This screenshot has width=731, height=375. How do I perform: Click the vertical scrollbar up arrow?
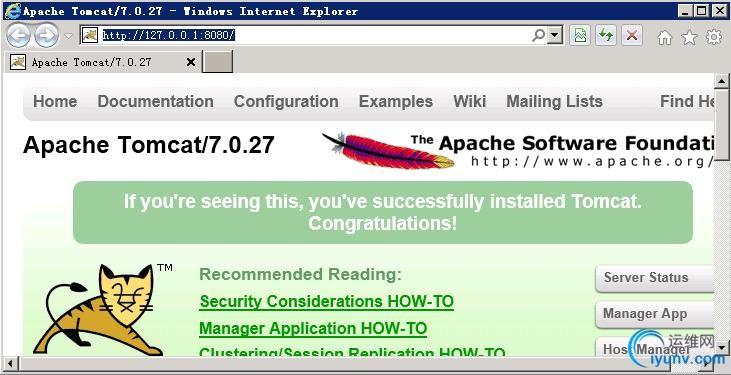pyautogui.click(x=721, y=81)
